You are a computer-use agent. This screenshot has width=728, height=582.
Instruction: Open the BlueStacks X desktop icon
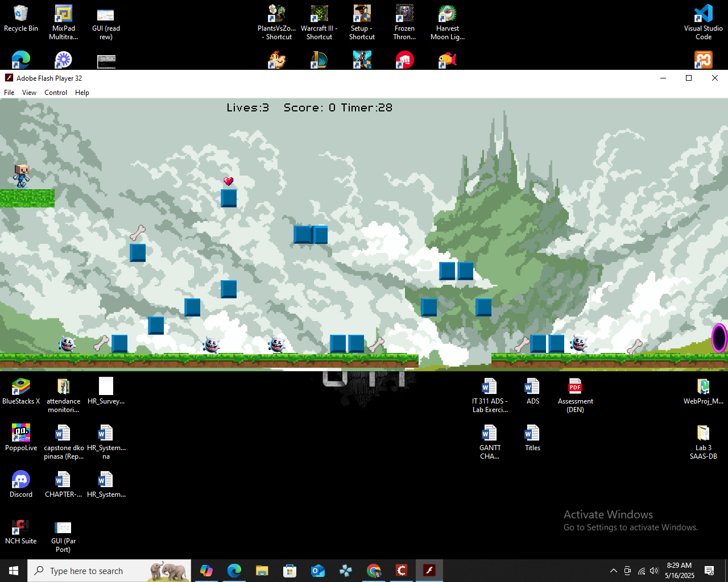[x=21, y=392]
